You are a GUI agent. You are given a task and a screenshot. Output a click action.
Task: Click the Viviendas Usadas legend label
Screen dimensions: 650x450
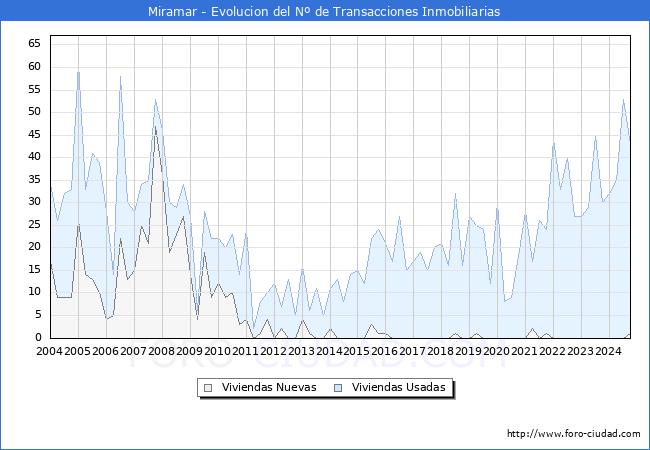point(398,387)
